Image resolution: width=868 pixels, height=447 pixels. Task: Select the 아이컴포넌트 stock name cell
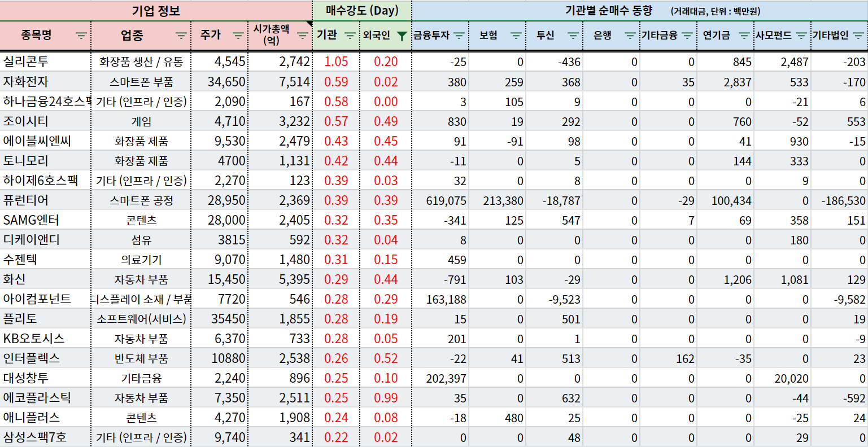click(x=45, y=299)
